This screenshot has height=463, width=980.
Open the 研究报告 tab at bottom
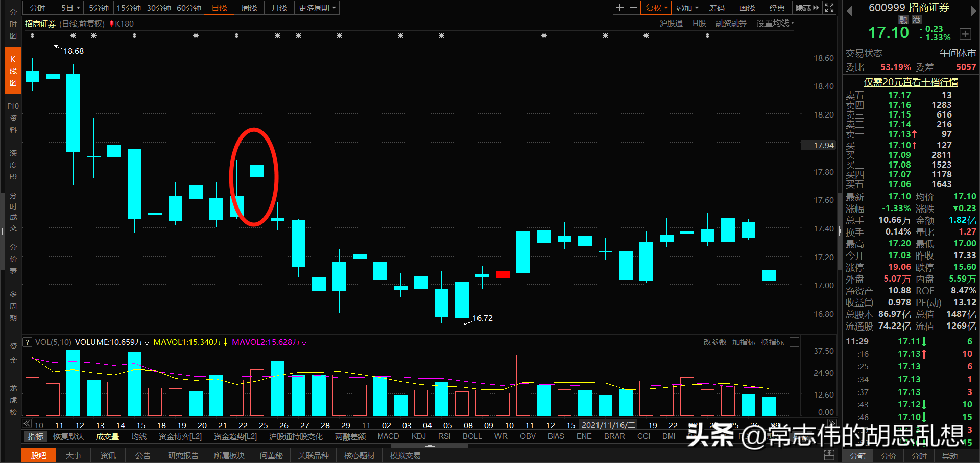183,455
